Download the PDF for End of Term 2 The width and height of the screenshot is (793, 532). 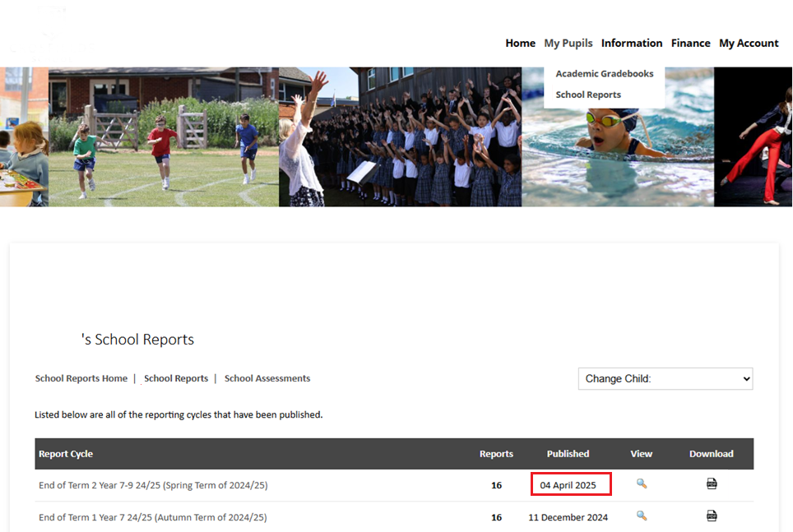[x=712, y=484]
